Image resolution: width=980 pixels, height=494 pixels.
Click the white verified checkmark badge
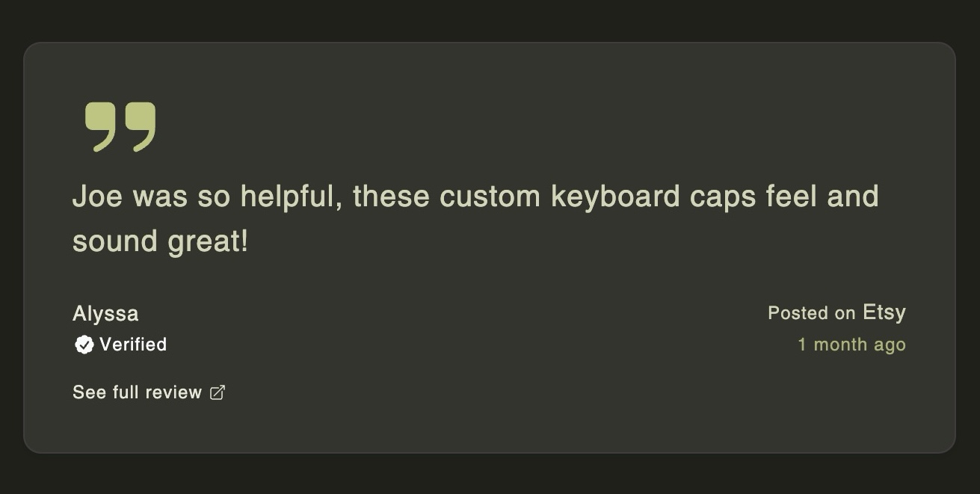click(x=84, y=345)
